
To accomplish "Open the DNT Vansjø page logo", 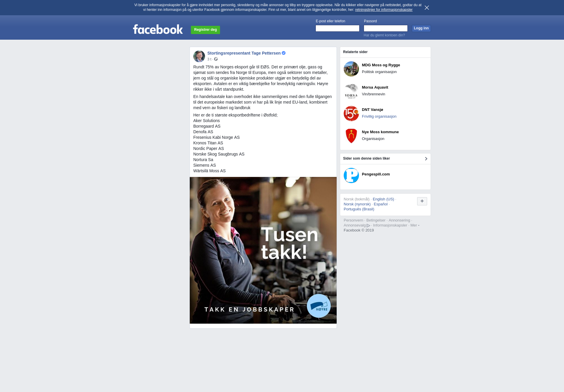I will (351, 114).
